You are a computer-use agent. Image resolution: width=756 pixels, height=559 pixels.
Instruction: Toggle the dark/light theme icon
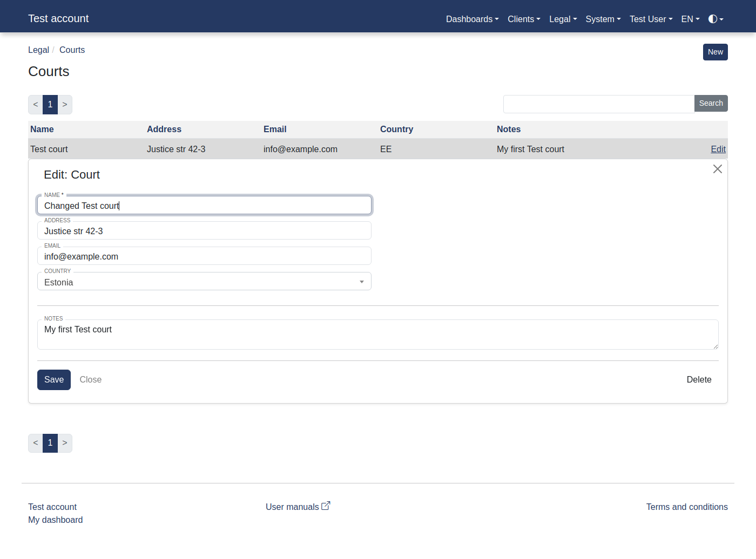point(715,19)
